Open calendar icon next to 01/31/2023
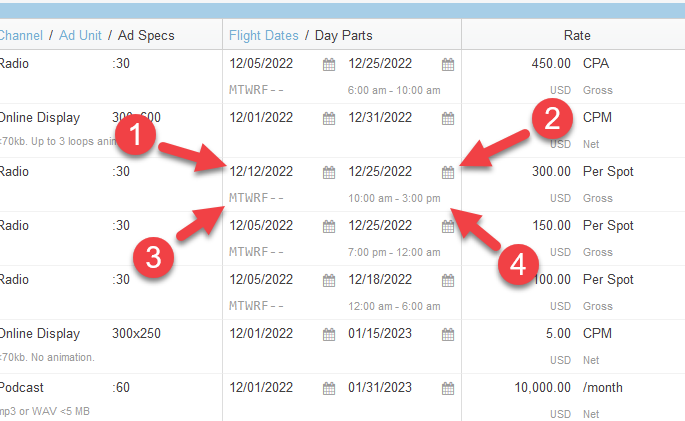This screenshot has width=685, height=421. [448, 388]
